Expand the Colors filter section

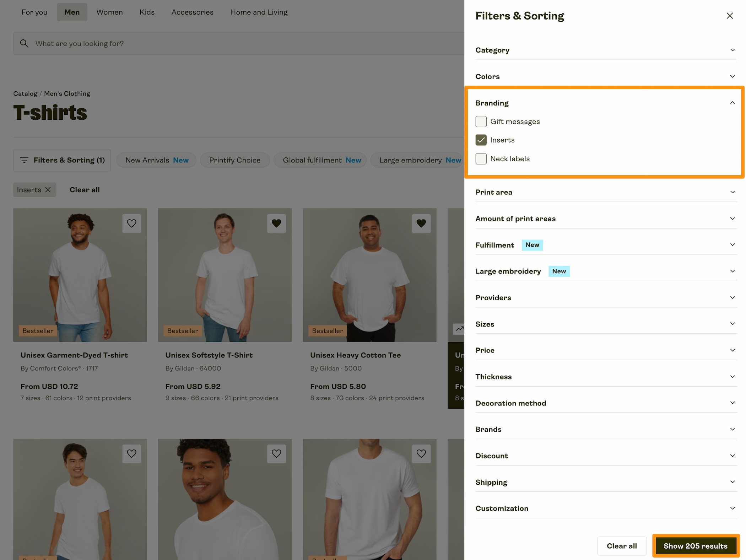click(x=606, y=76)
